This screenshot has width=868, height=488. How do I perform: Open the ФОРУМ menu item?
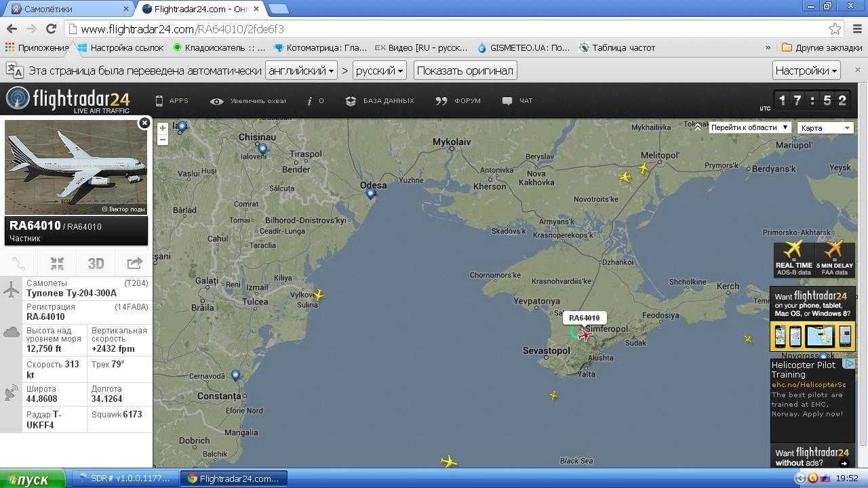point(458,101)
